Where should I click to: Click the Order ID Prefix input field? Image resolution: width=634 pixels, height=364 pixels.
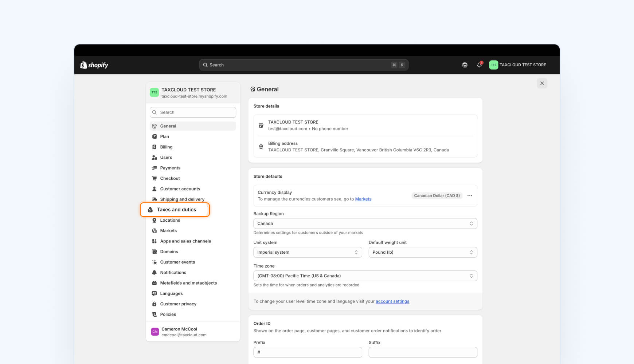307,352
